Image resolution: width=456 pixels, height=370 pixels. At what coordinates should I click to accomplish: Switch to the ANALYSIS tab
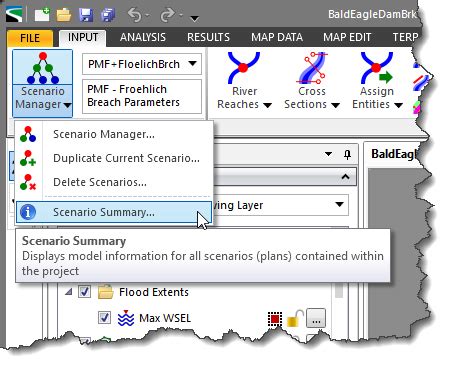[x=143, y=37]
